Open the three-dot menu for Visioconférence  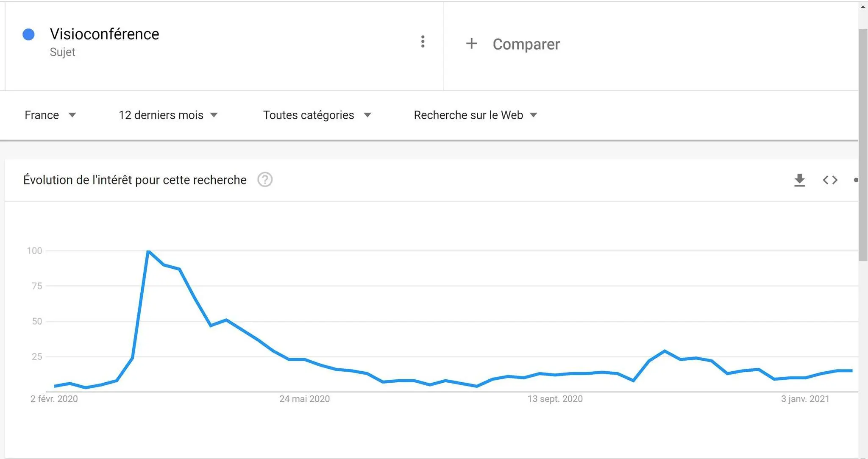coord(423,42)
